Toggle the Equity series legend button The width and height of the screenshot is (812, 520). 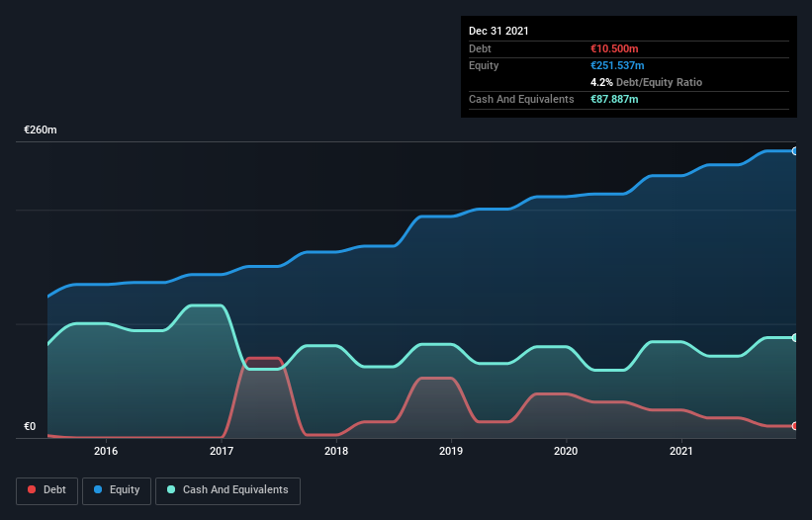coord(117,490)
